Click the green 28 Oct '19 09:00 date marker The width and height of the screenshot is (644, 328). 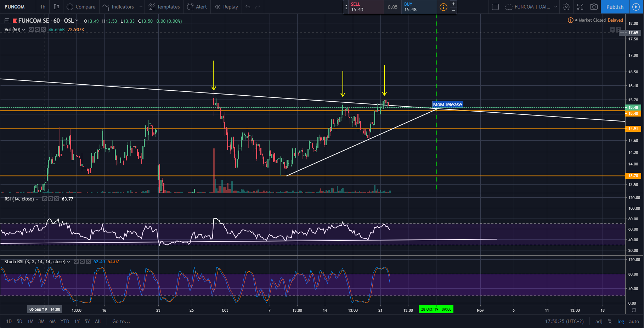coord(436,309)
